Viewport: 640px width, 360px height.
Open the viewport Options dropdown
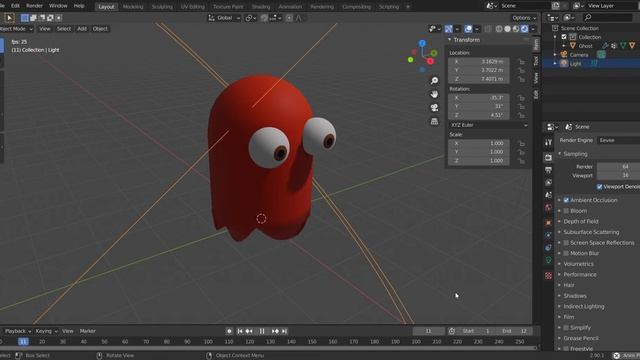click(524, 18)
